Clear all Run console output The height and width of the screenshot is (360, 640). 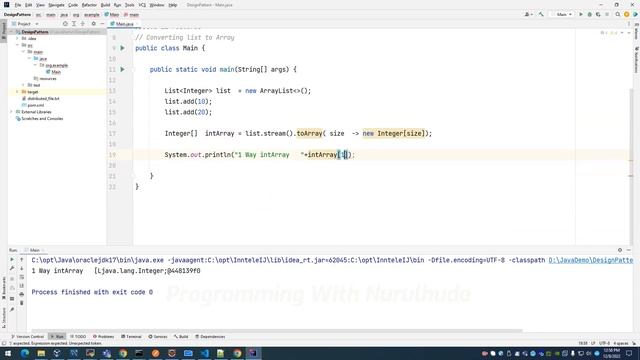pos(22,303)
